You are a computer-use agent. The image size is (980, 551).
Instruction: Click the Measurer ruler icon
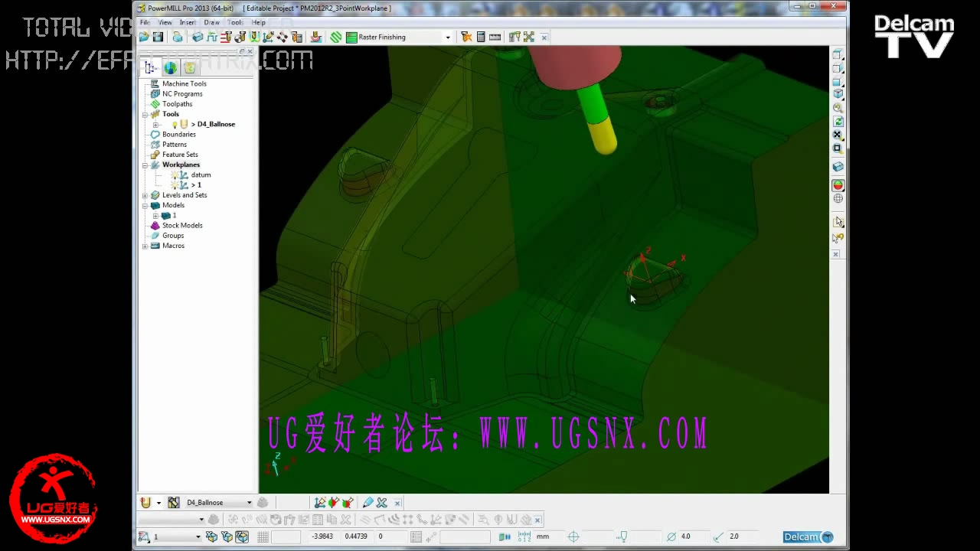click(495, 37)
